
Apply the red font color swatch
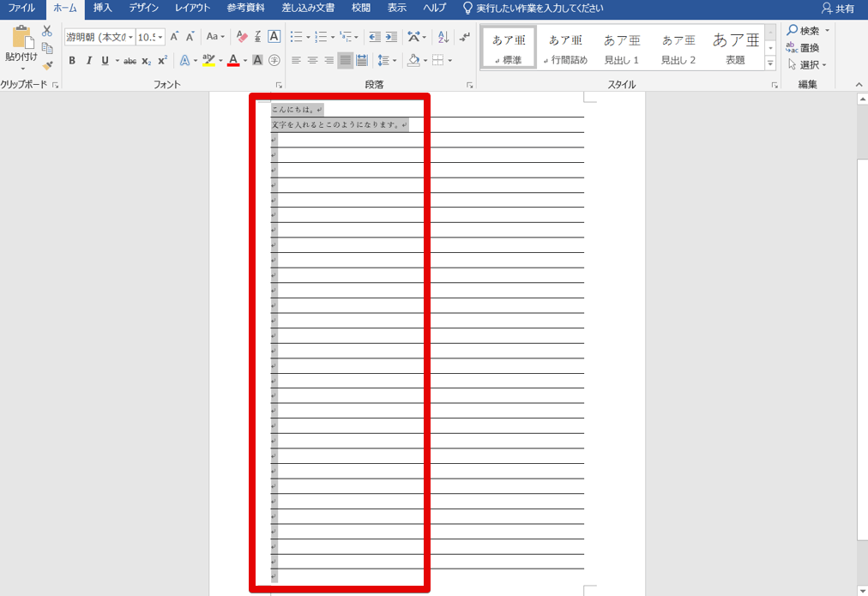(x=233, y=61)
